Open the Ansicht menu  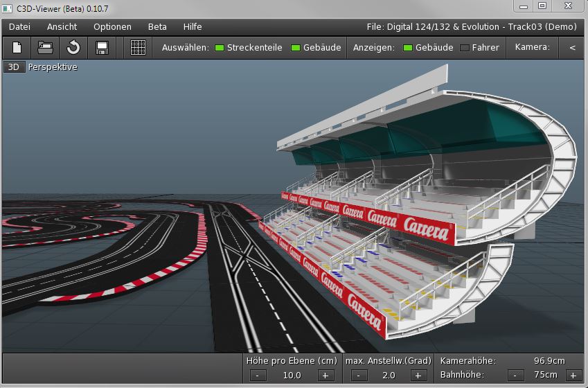click(x=62, y=26)
